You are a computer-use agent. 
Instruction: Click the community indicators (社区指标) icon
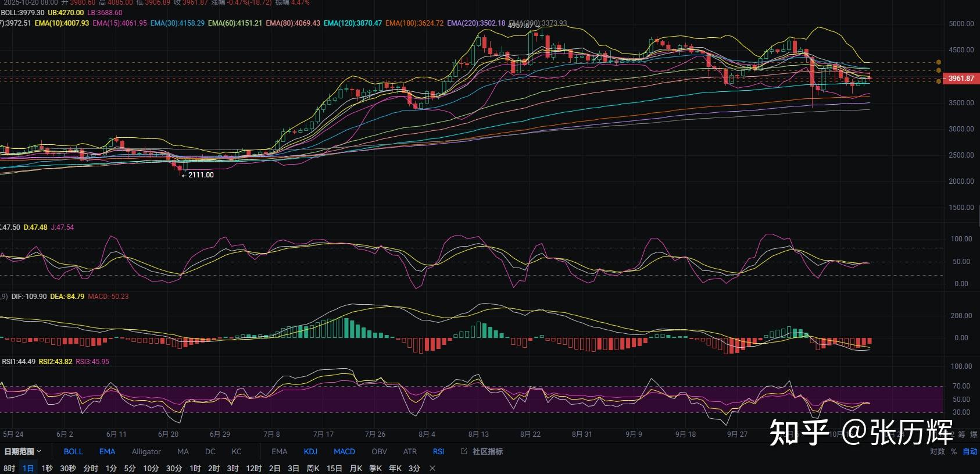coord(464,451)
